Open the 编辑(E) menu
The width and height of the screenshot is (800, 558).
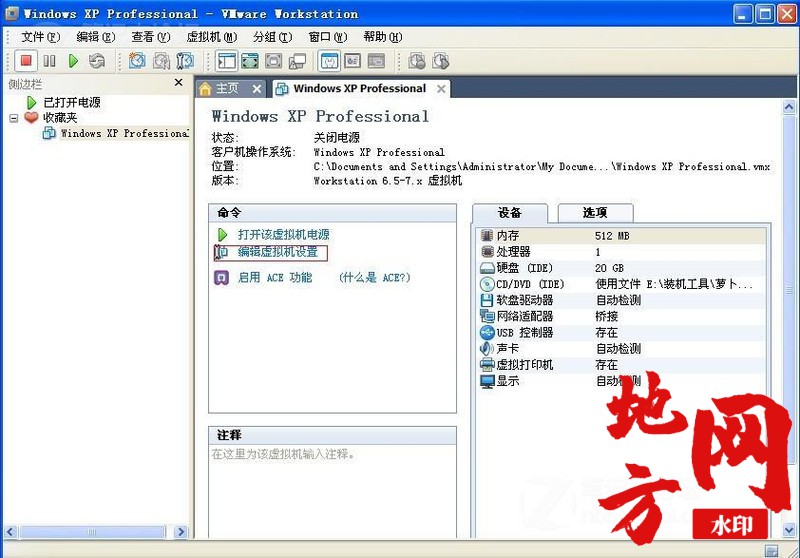[x=95, y=37]
